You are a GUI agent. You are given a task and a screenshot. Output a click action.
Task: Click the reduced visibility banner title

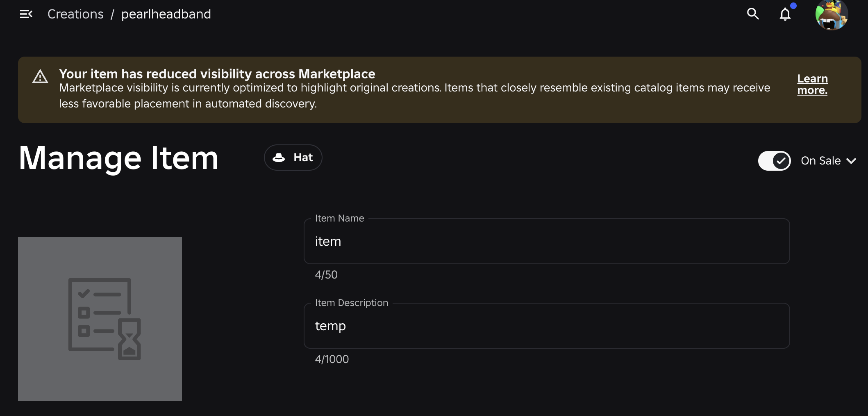point(217,74)
